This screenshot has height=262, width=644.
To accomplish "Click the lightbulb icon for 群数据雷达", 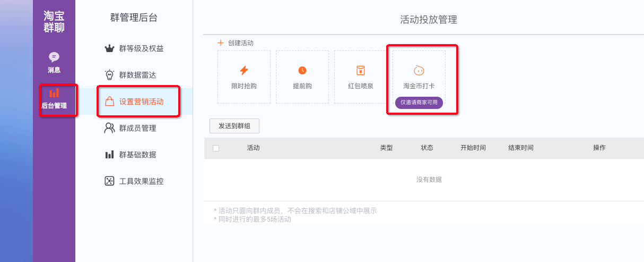I will (x=110, y=75).
